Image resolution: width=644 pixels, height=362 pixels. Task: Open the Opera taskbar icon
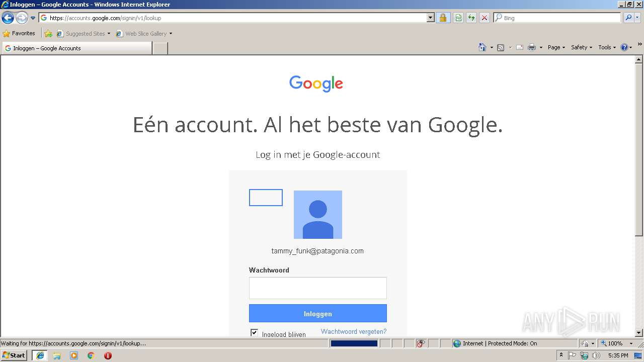click(108, 355)
